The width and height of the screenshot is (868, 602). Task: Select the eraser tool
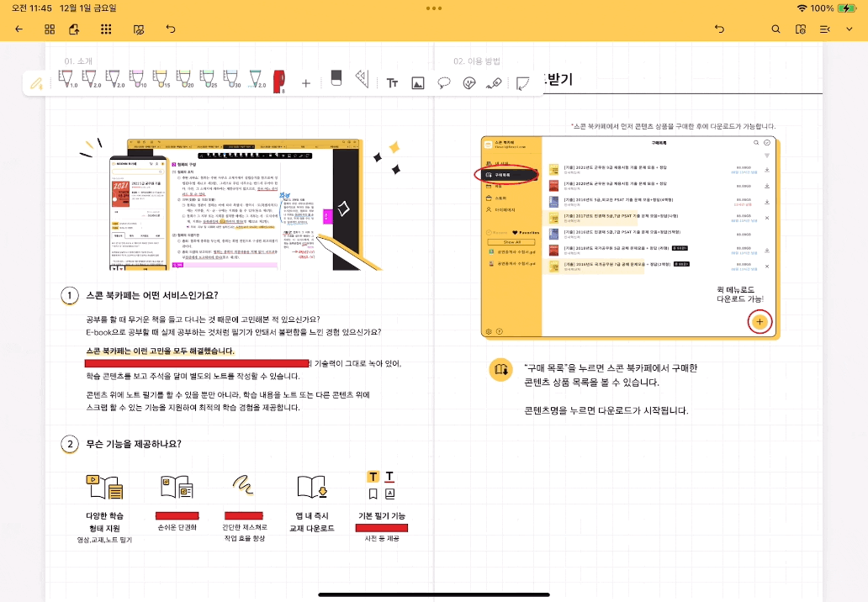tap(336, 78)
